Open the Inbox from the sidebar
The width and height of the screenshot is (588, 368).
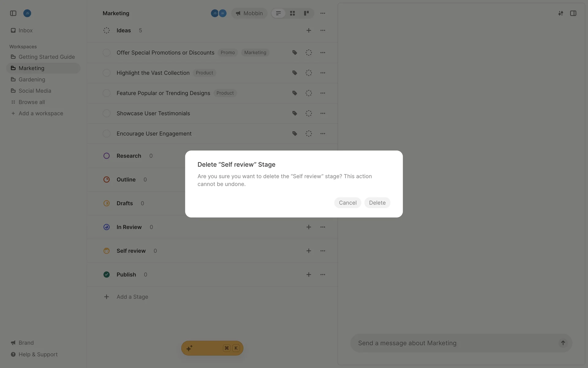[25, 30]
